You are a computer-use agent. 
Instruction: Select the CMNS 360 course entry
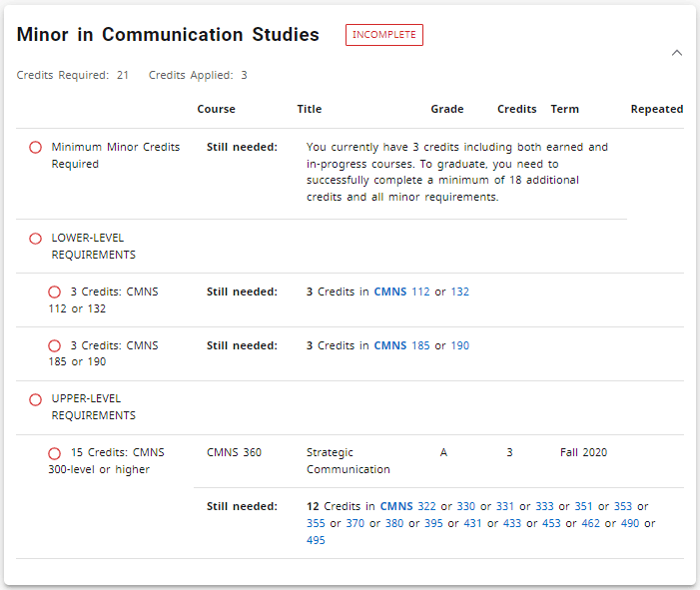coord(234,453)
